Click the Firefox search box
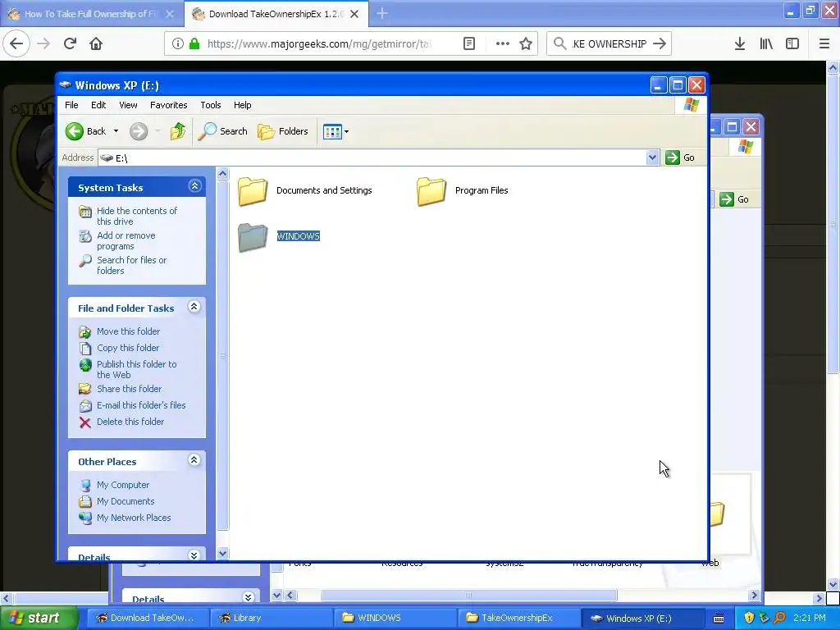 tap(609, 43)
